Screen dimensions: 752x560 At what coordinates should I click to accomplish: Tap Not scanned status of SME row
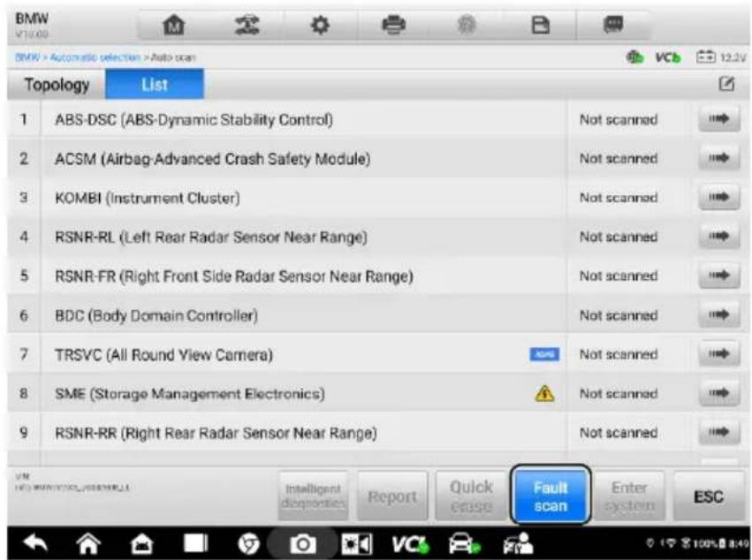(x=619, y=394)
